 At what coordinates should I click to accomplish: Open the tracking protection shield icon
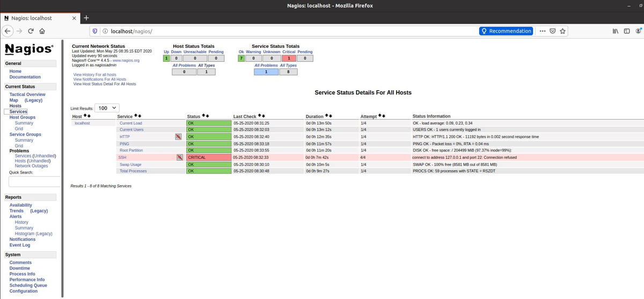95,31
